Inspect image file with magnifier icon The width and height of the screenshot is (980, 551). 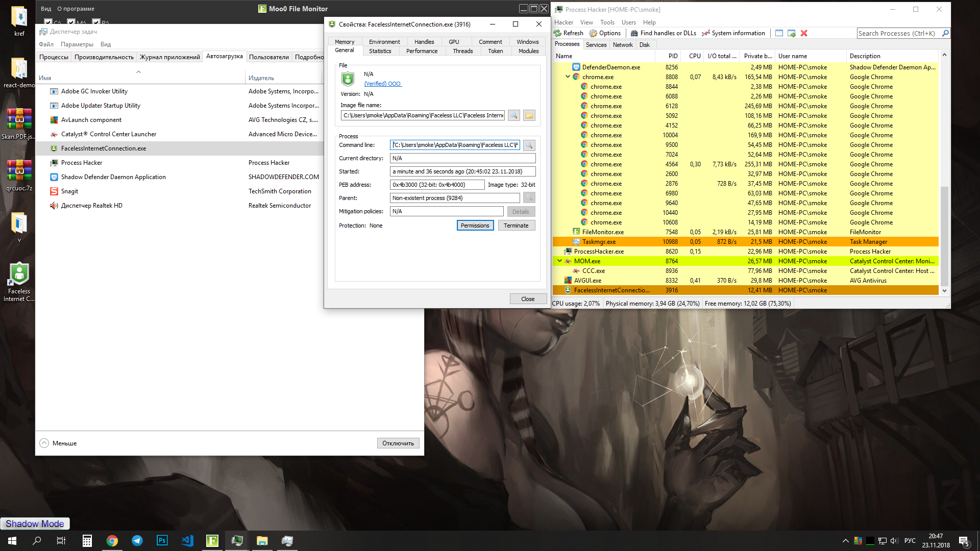click(514, 115)
